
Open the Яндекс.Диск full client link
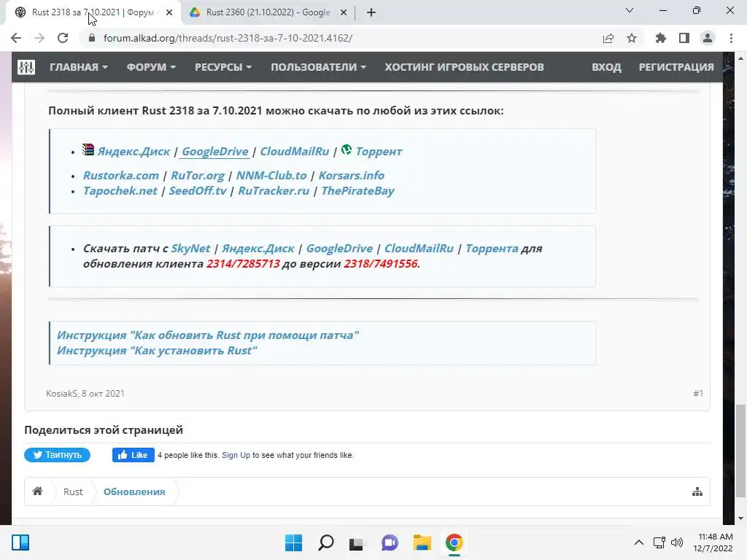[133, 152]
